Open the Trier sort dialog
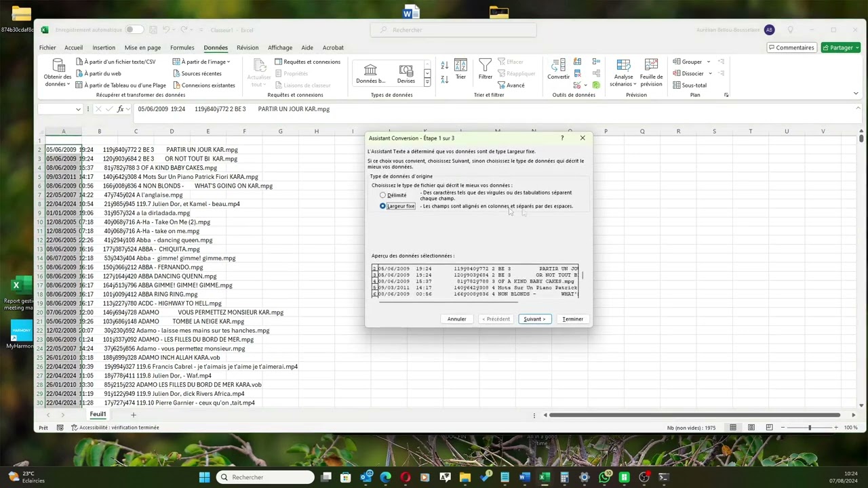 coord(460,70)
